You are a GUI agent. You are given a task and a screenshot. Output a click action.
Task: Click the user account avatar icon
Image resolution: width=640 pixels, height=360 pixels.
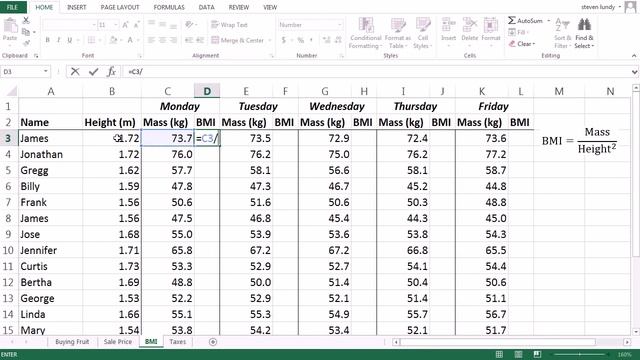[x=631, y=7]
